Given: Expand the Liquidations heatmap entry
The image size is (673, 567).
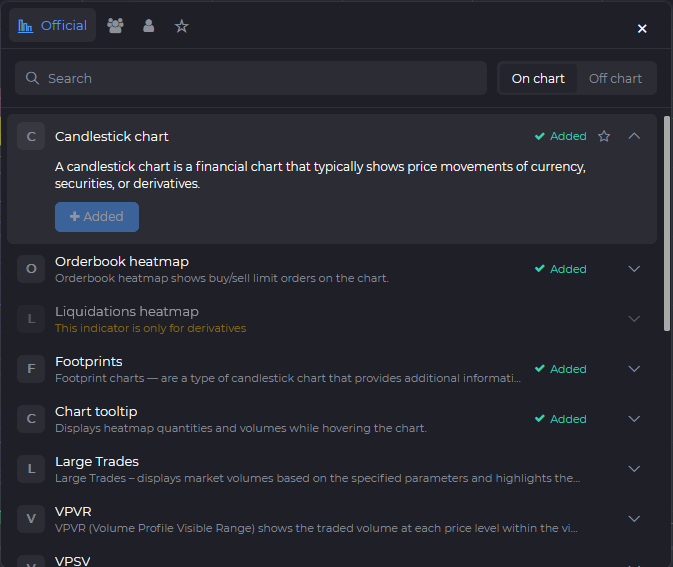Looking at the screenshot, I should tap(634, 318).
